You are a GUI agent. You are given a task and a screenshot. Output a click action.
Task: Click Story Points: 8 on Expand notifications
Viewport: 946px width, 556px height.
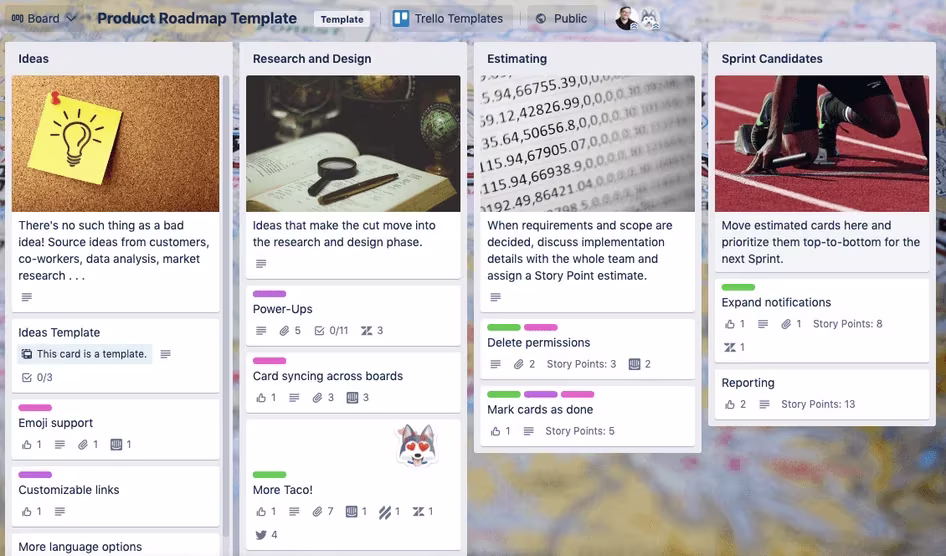847,324
